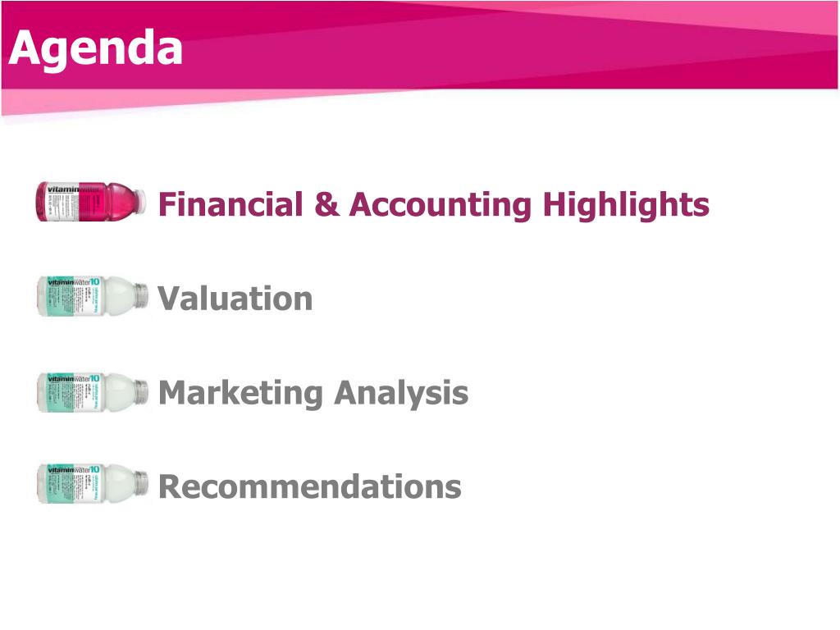Click the word Analysis in the third item
This screenshot has height=630, width=840.
[401, 394]
